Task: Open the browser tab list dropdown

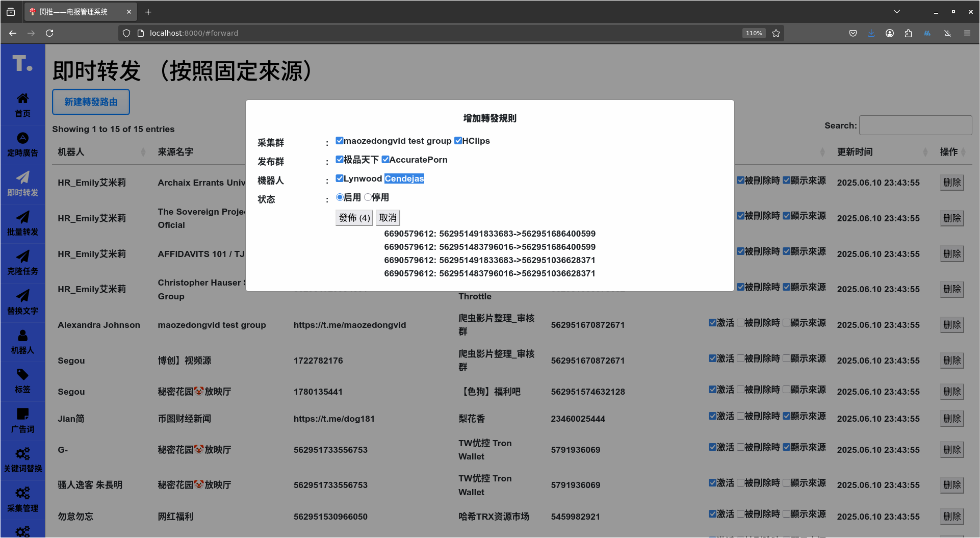Action: point(896,12)
